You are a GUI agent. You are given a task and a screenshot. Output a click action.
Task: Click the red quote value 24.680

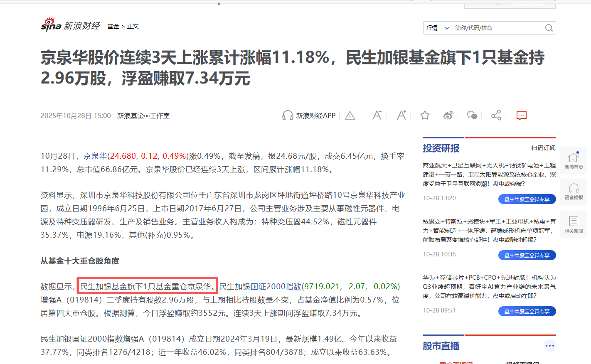point(123,156)
